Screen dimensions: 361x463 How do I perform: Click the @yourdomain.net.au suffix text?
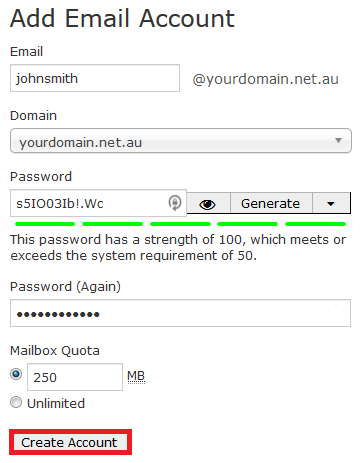pos(265,79)
